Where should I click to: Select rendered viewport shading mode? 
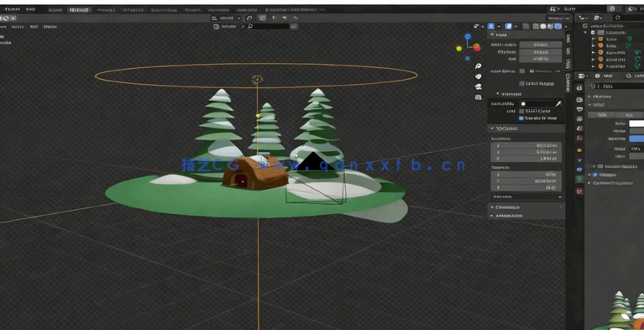coord(558,26)
